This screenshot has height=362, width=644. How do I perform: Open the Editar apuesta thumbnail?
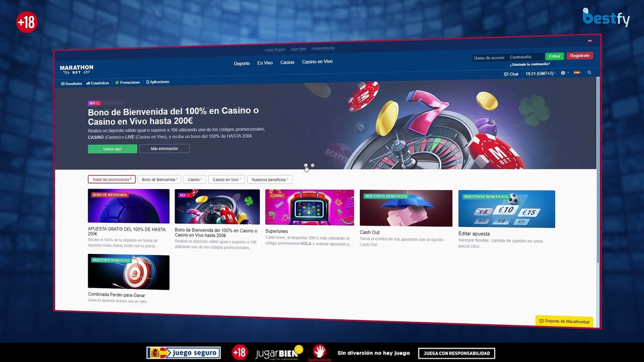click(x=507, y=209)
